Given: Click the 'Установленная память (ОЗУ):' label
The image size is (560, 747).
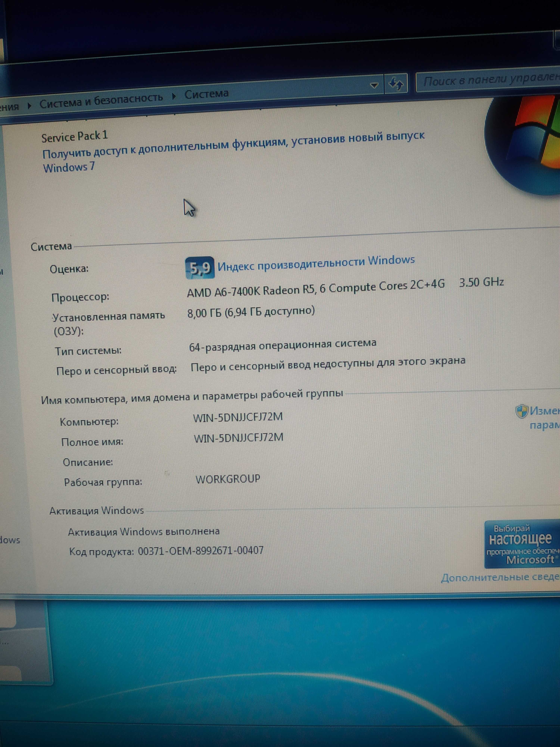Looking at the screenshot, I should (x=109, y=323).
